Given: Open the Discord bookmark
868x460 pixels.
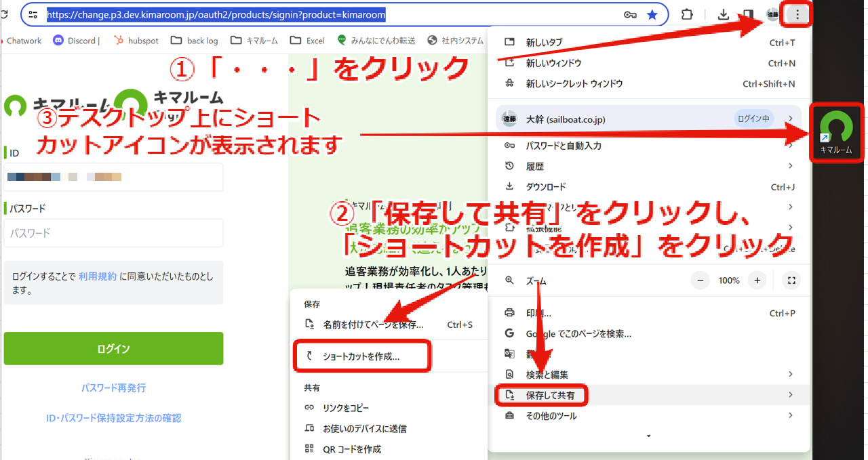Looking at the screenshot, I should tap(76, 41).
